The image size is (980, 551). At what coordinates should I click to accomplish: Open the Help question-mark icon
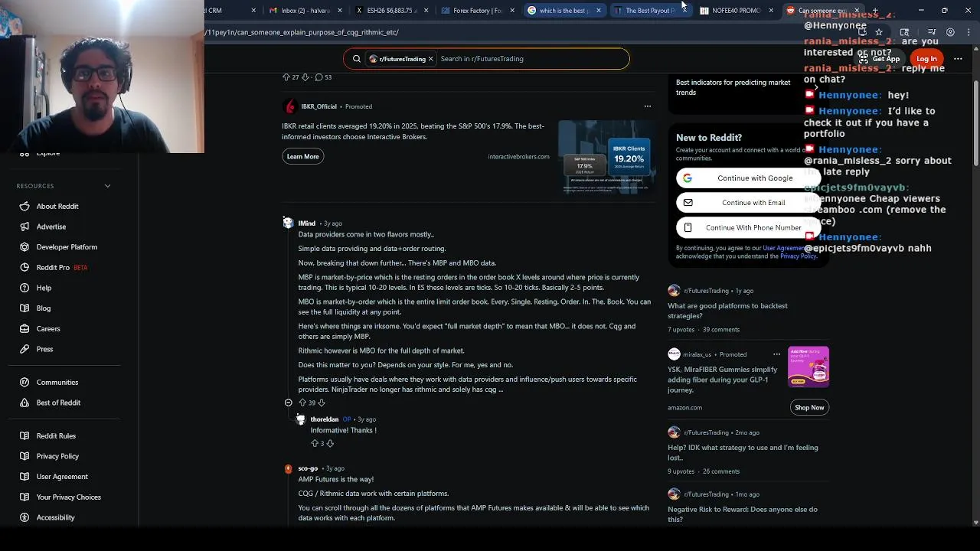(24, 288)
